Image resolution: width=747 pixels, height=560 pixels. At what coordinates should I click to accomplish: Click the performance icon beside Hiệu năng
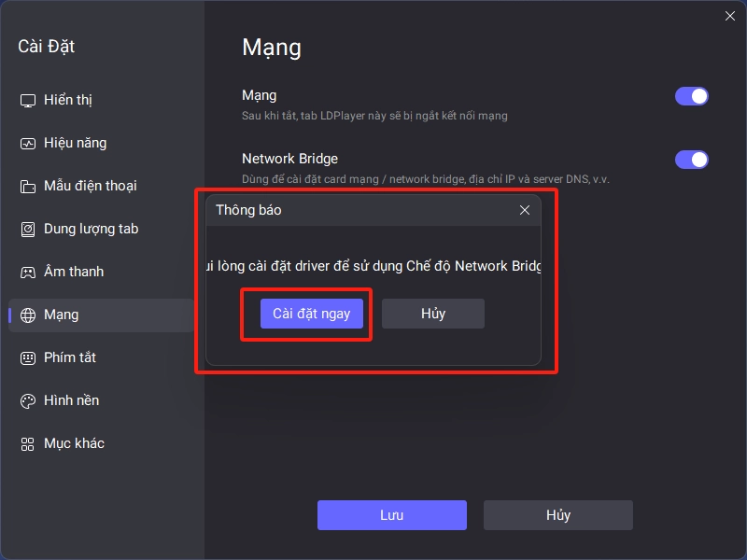point(28,144)
